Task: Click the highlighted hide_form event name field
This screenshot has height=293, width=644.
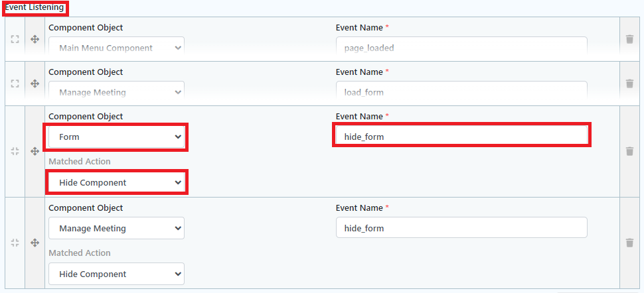Action: 461,137
